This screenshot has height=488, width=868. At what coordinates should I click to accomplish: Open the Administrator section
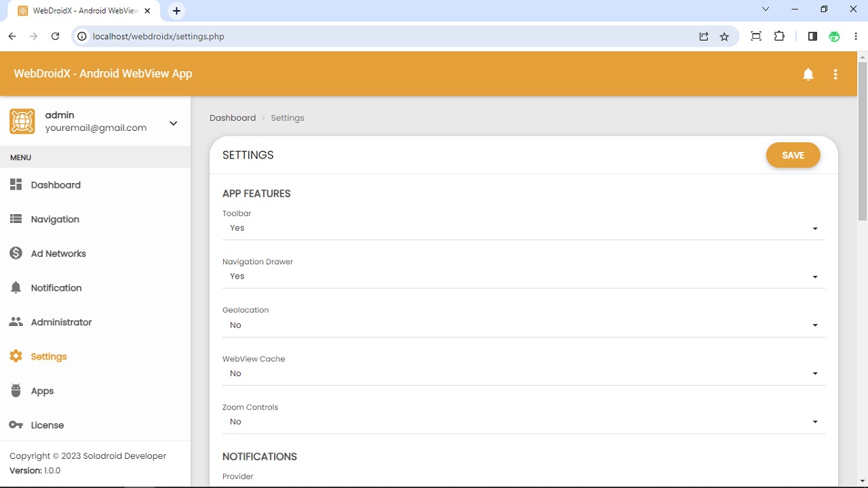[61, 322]
